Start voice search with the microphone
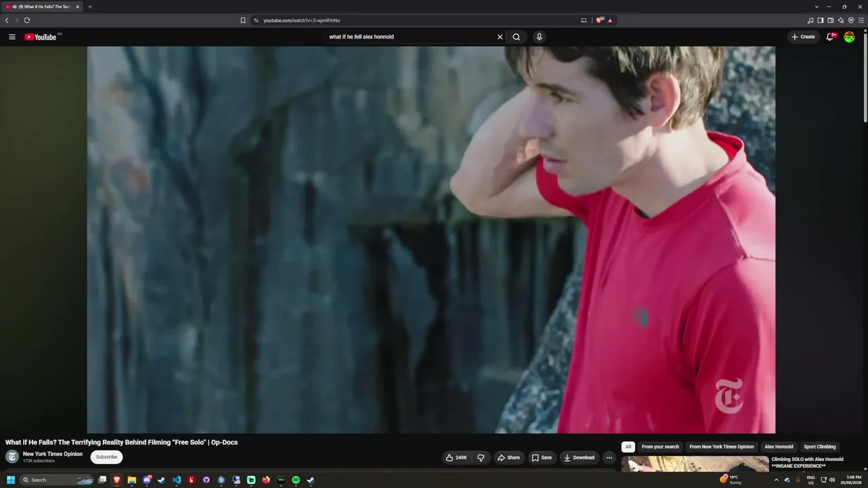Image resolution: width=868 pixels, height=488 pixels. coord(539,37)
